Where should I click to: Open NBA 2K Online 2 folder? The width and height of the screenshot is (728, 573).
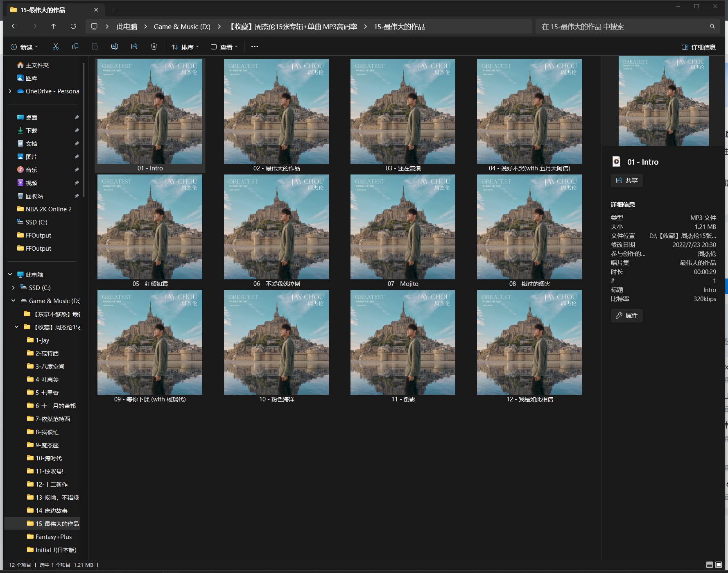[x=44, y=209]
